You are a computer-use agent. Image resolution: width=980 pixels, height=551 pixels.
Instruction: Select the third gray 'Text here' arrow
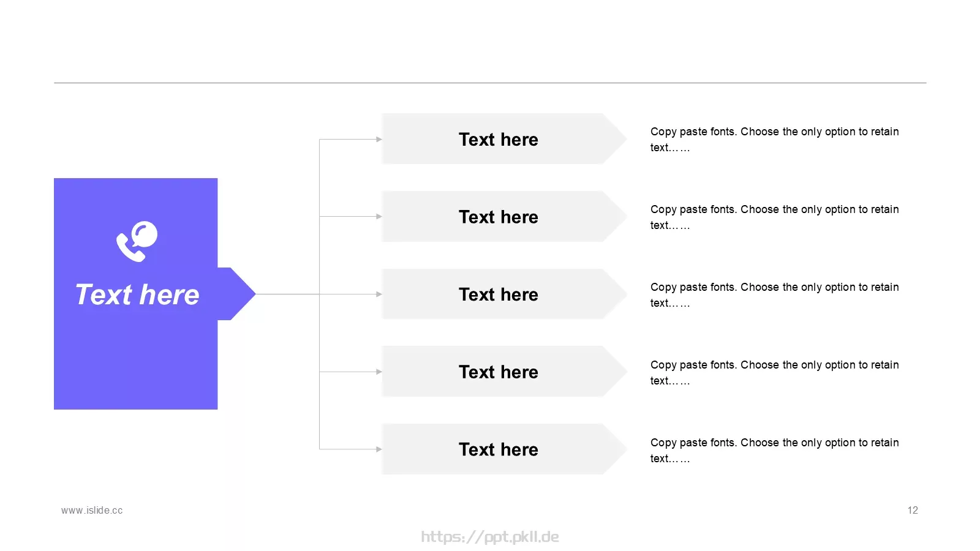[504, 294]
